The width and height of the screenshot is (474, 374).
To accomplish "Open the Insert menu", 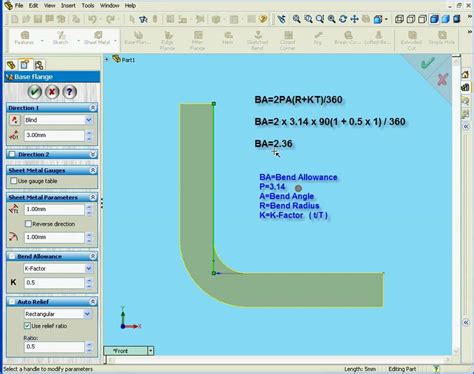I will point(68,6).
